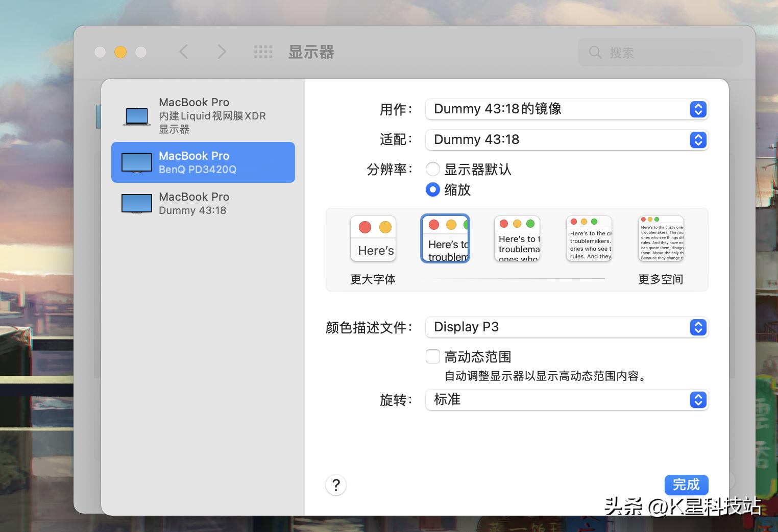778x532 pixels.
Task: Choose the 更大字体 largest text thumbnail
Action: pos(373,238)
